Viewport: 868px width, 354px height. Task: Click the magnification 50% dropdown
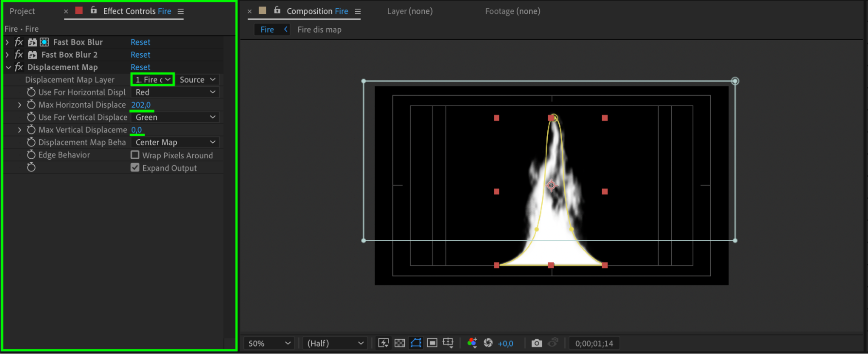click(x=269, y=343)
